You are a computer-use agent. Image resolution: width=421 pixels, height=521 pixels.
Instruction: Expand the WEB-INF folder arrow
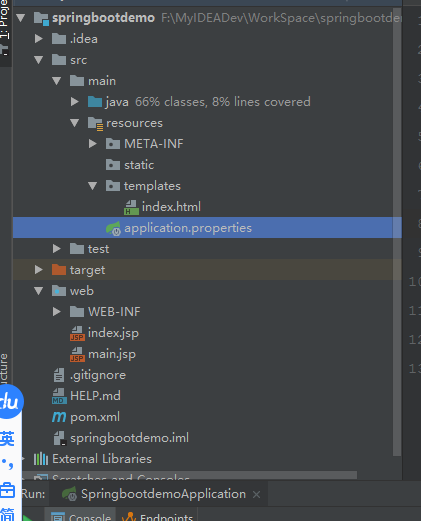click(x=57, y=312)
